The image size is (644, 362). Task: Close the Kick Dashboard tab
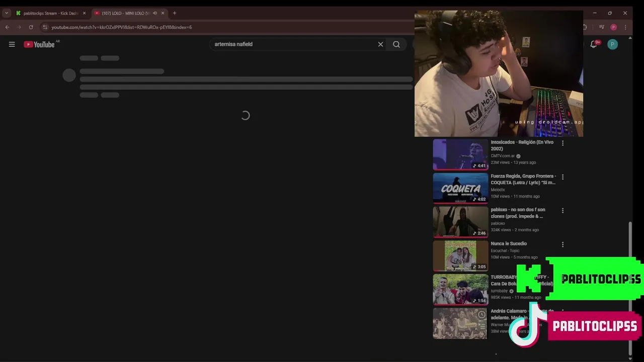(x=84, y=13)
